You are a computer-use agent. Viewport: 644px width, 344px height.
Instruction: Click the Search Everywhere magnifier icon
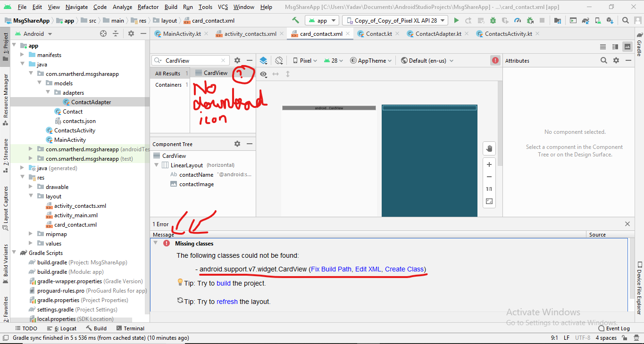(x=625, y=20)
